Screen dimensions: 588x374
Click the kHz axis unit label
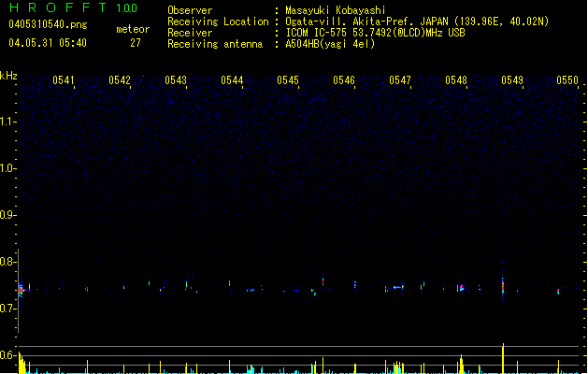[8, 76]
